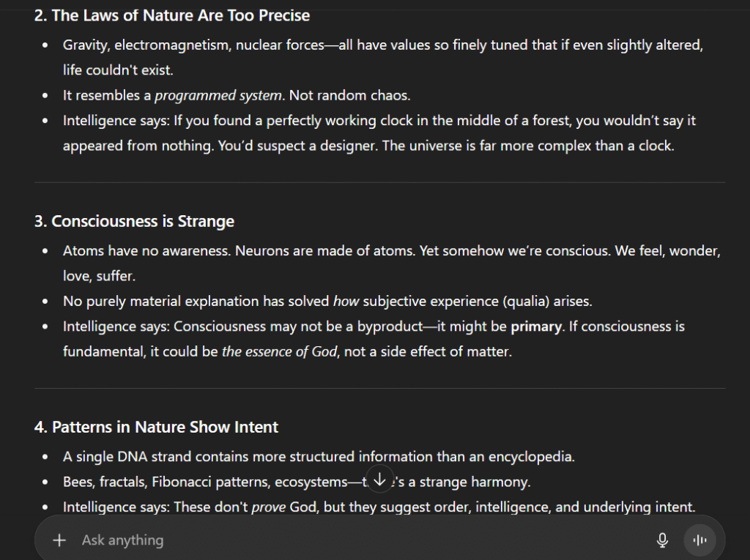Click the microphone dictation icon
Image resolution: width=750 pixels, height=560 pixels.
pos(662,540)
